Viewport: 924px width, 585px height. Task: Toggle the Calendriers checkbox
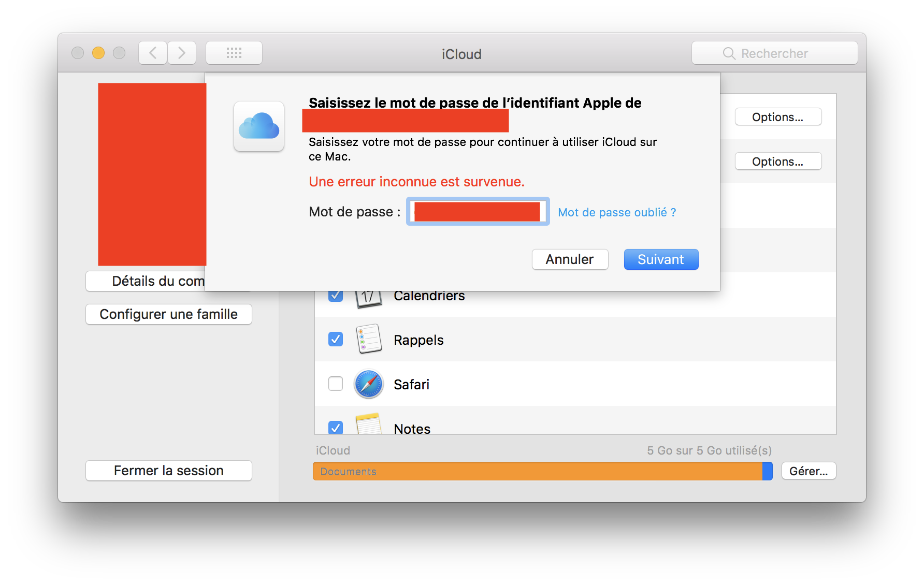(x=336, y=295)
